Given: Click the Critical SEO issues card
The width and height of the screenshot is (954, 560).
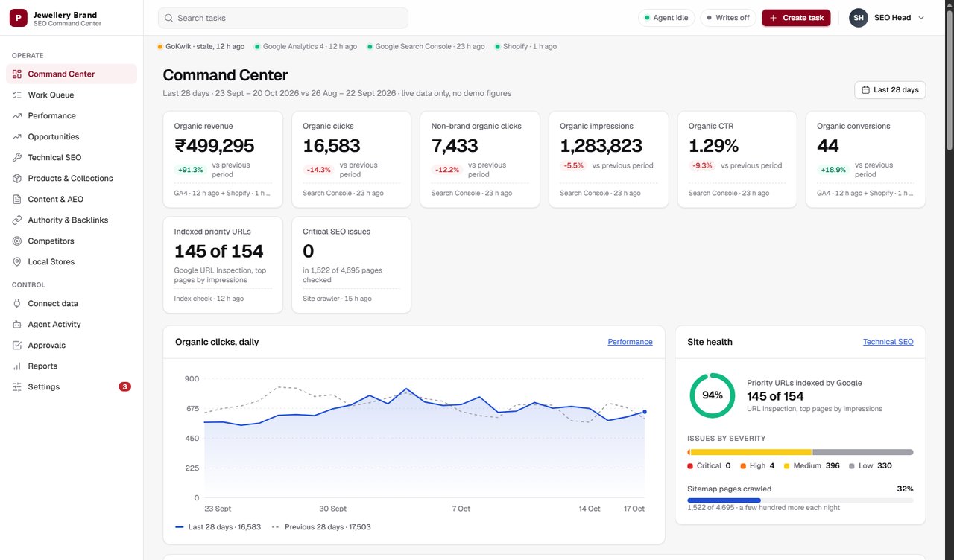Looking at the screenshot, I should click(351, 265).
